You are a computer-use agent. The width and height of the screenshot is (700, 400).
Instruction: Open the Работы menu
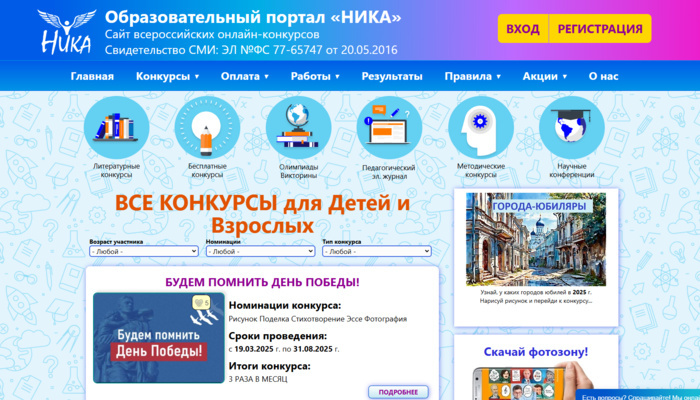click(315, 76)
